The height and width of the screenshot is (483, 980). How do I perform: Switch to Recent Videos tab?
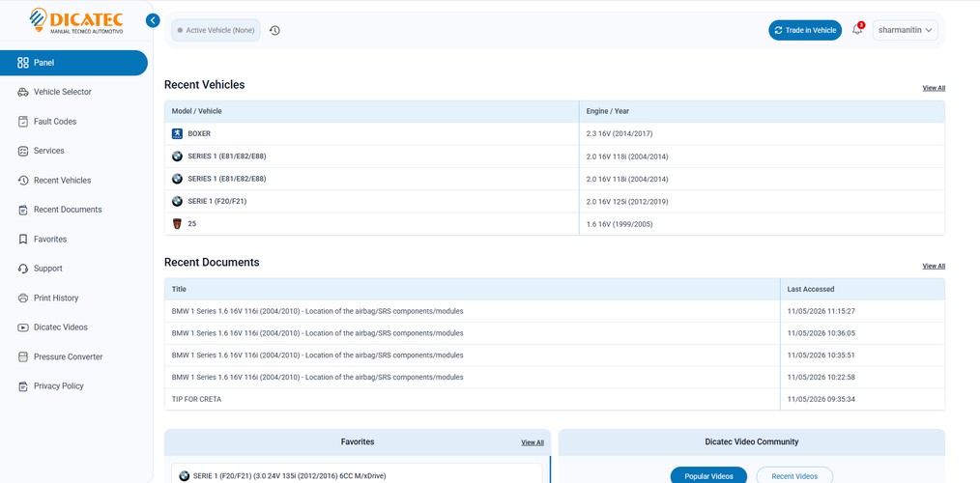[794, 476]
